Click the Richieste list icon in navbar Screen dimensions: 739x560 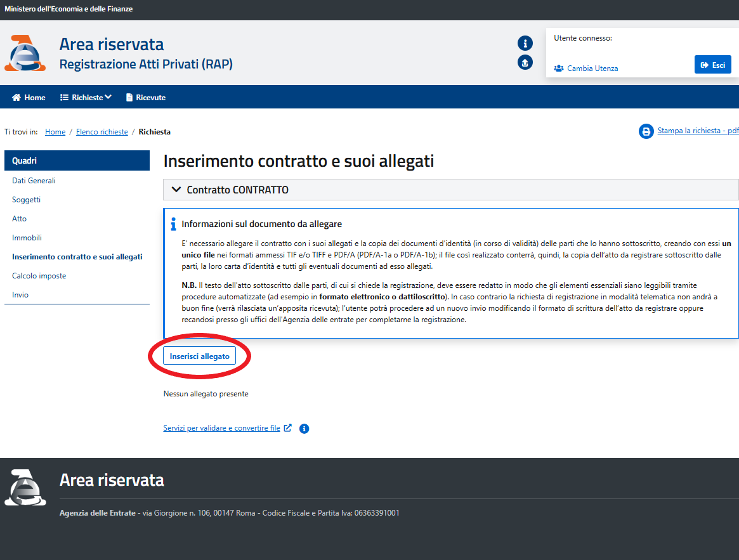[64, 98]
